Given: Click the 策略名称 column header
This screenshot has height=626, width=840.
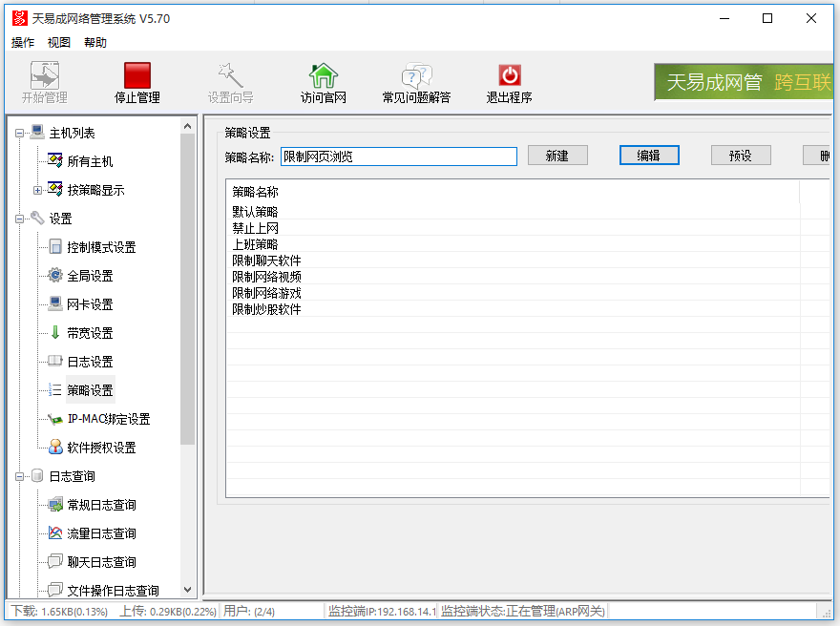Looking at the screenshot, I should click(514, 192).
